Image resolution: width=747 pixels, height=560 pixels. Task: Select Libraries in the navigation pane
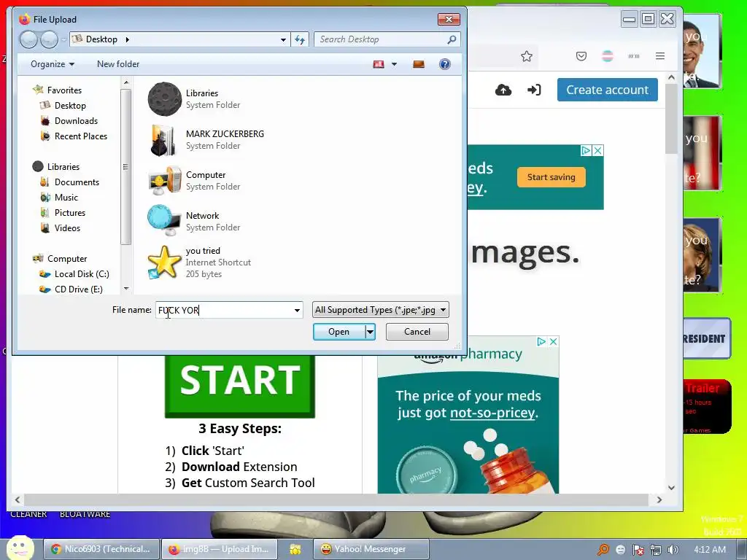pyautogui.click(x=63, y=167)
